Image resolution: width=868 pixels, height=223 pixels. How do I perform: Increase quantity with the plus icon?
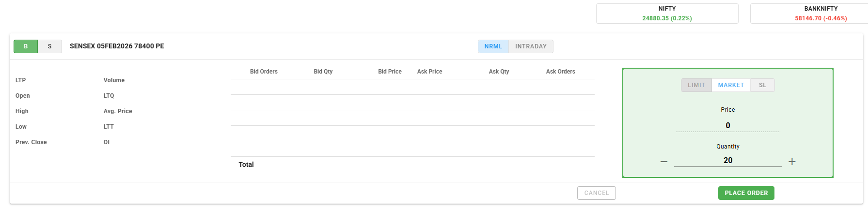coord(792,162)
